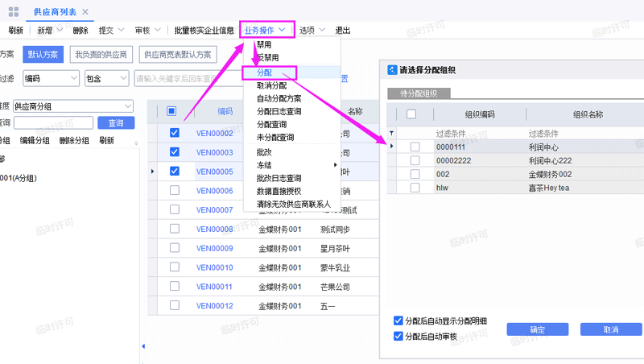Click the group search input next to 查询
This screenshot has height=364, width=644.
coord(53,123)
